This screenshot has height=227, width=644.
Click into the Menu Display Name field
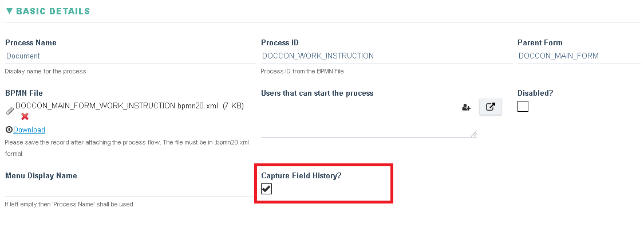(x=131, y=190)
